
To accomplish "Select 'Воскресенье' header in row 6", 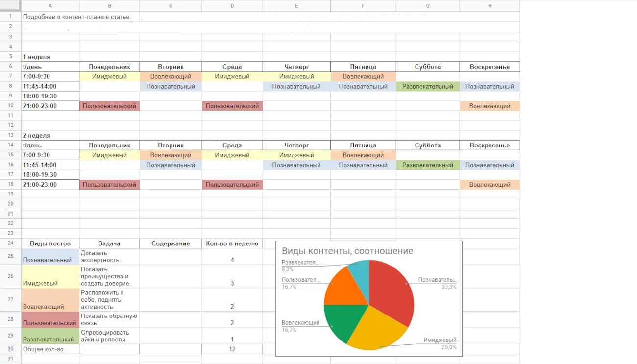I will [490, 67].
